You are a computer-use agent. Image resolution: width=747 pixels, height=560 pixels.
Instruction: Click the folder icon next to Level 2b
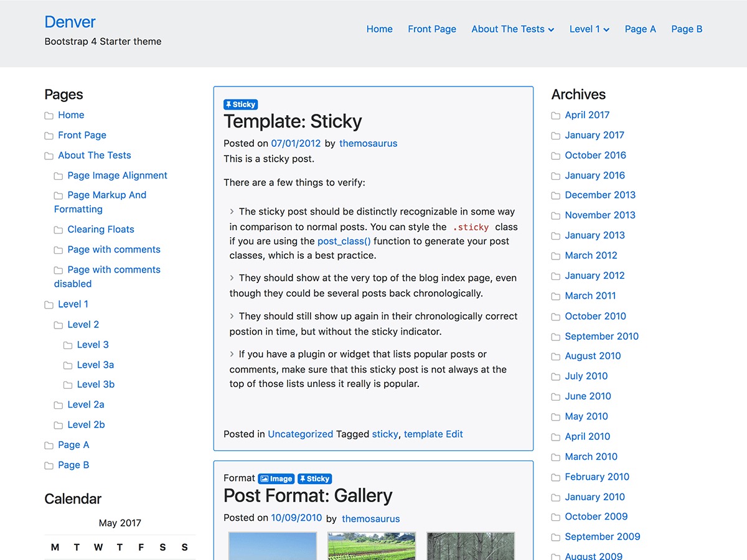(x=59, y=425)
